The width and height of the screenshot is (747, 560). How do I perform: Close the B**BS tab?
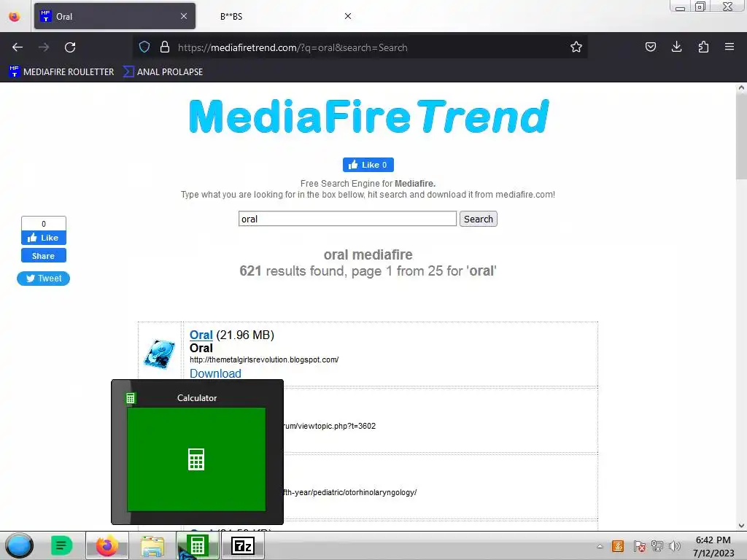click(348, 16)
